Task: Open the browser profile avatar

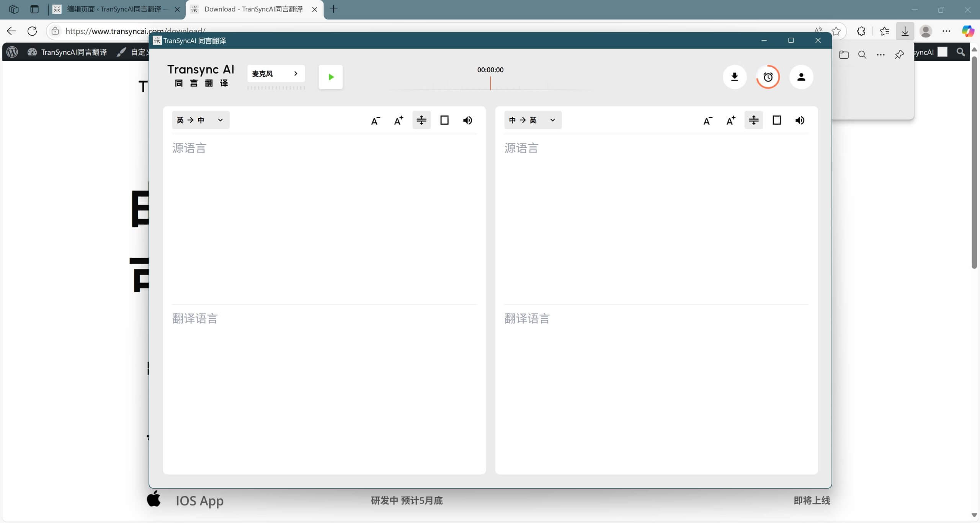Action: 926,31
